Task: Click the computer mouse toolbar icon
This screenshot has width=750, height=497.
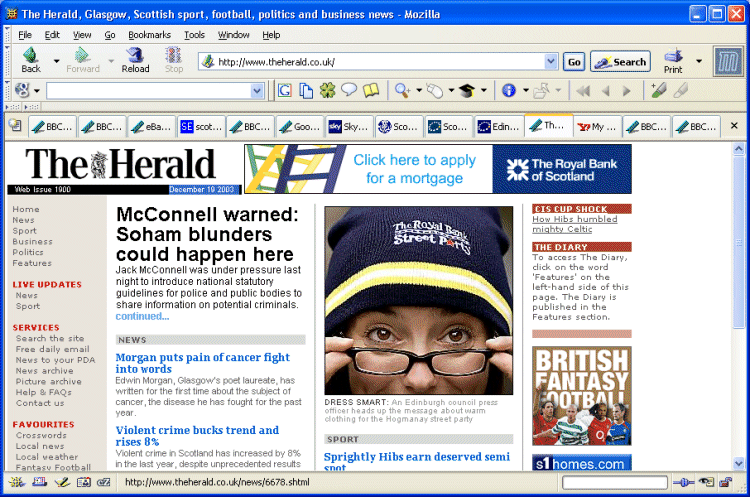Action: [434, 90]
